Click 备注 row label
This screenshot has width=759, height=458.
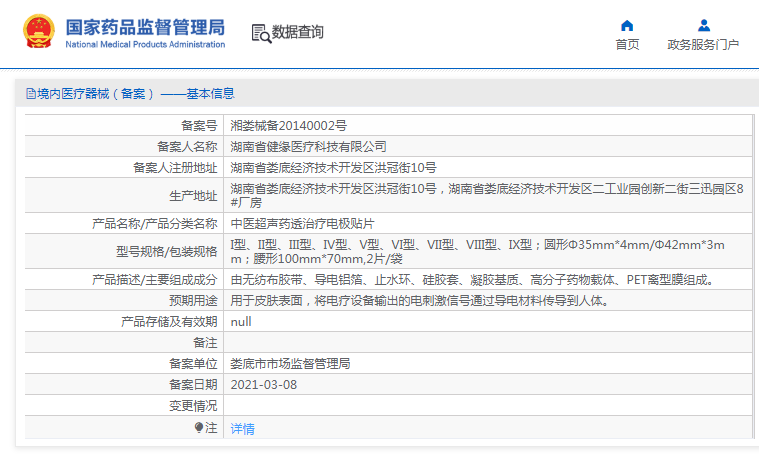coord(205,343)
